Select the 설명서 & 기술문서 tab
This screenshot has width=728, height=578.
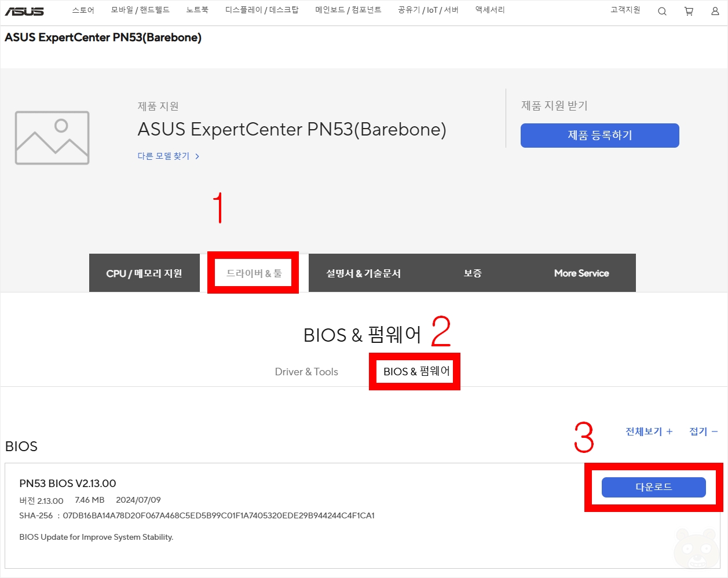point(363,273)
